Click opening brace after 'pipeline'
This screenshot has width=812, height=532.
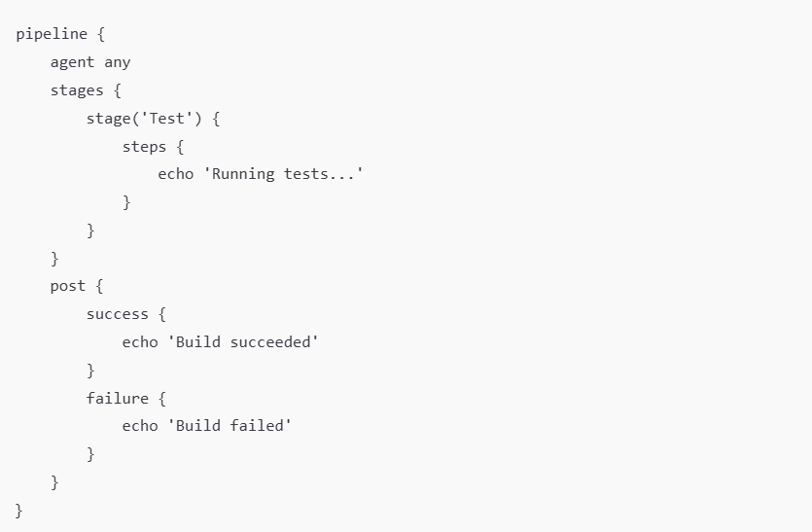tap(101, 34)
